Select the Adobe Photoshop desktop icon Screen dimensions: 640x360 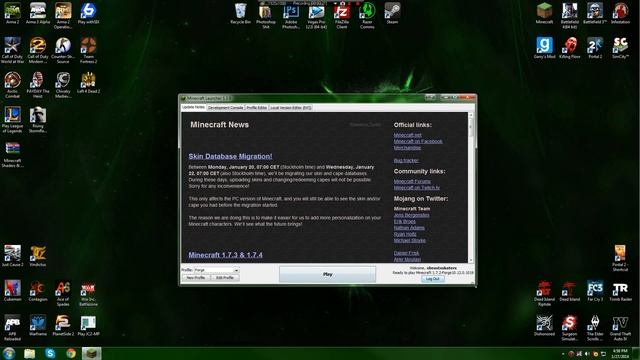291,16
